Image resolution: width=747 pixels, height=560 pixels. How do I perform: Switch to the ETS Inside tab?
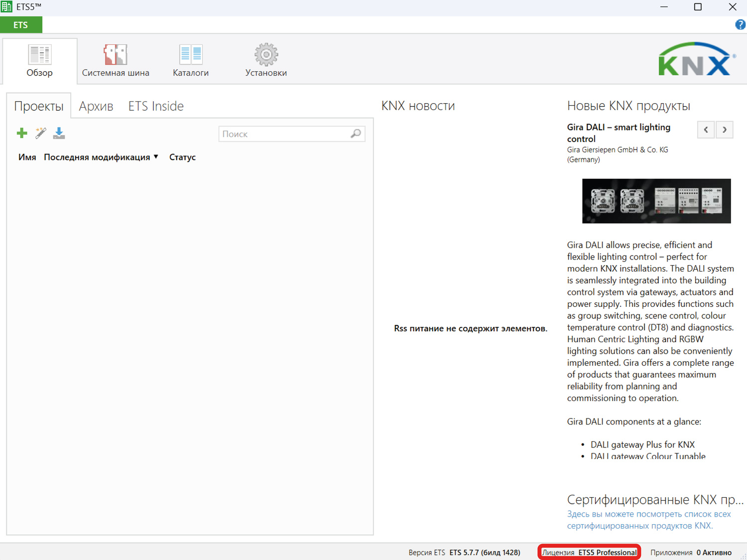156,106
